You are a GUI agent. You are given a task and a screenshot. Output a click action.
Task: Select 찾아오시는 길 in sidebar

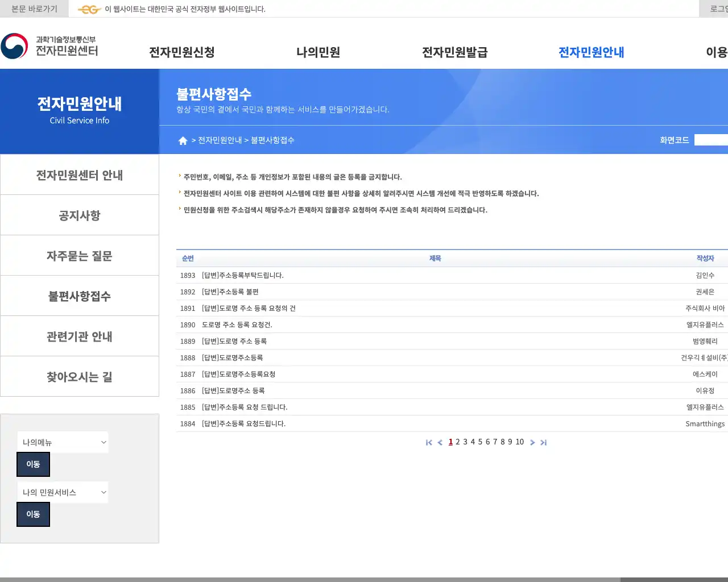click(80, 377)
